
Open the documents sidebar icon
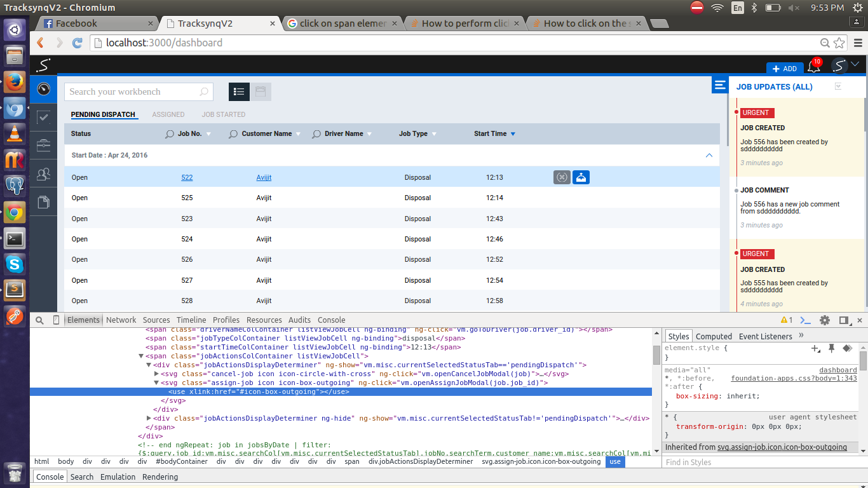pos(43,202)
